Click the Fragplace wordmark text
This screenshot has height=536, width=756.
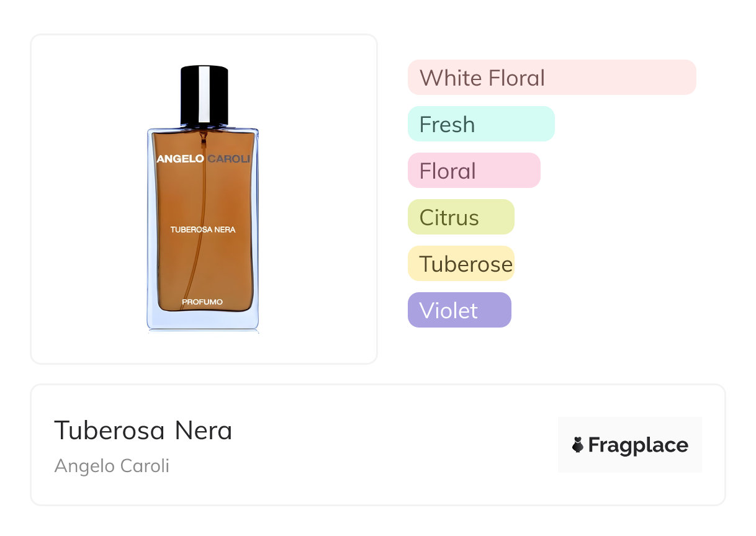(638, 445)
